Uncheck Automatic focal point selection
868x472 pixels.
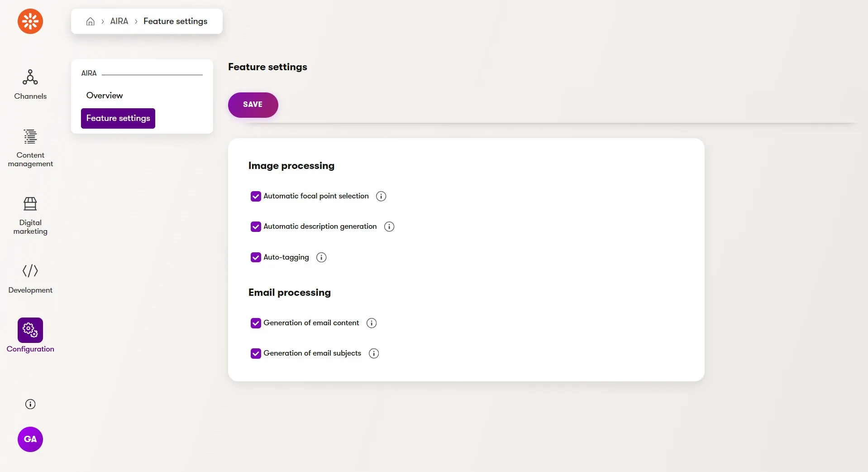(x=256, y=196)
